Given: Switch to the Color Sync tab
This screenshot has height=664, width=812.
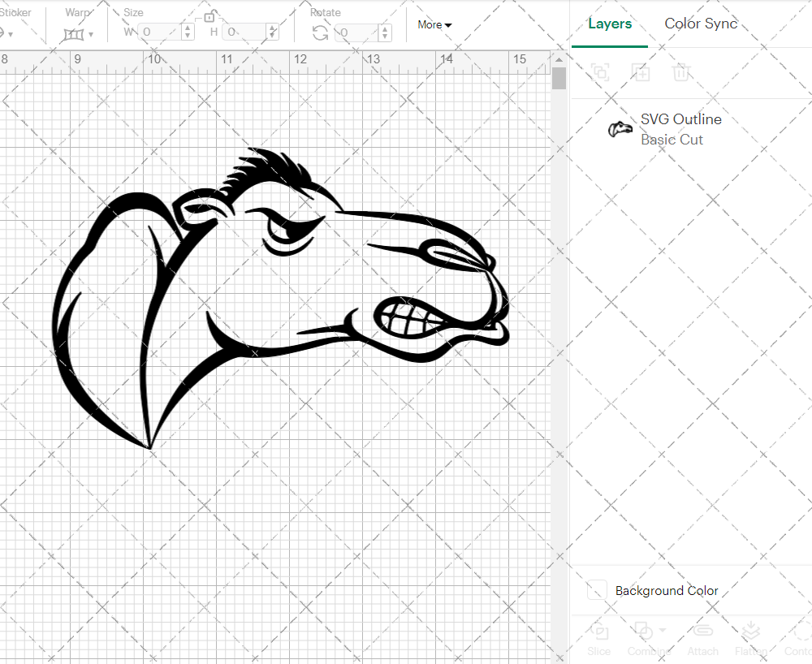Looking at the screenshot, I should 701,24.
